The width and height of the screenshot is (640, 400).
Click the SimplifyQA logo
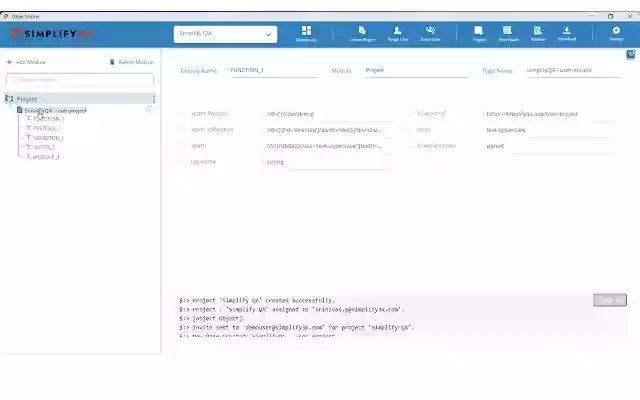tap(51, 34)
